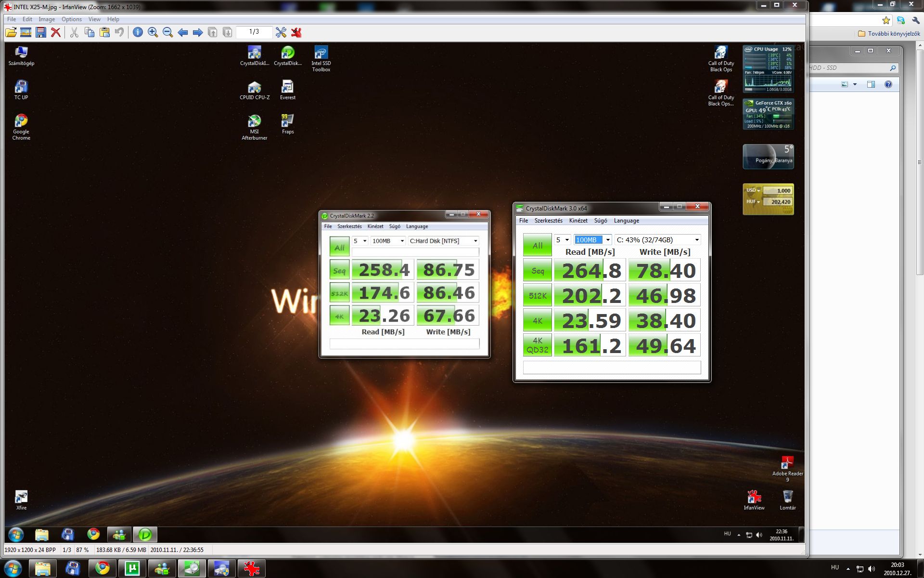The height and width of the screenshot is (578, 924).
Task: Click the Open file folder icon in IrfanView
Action: tap(11, 32)
